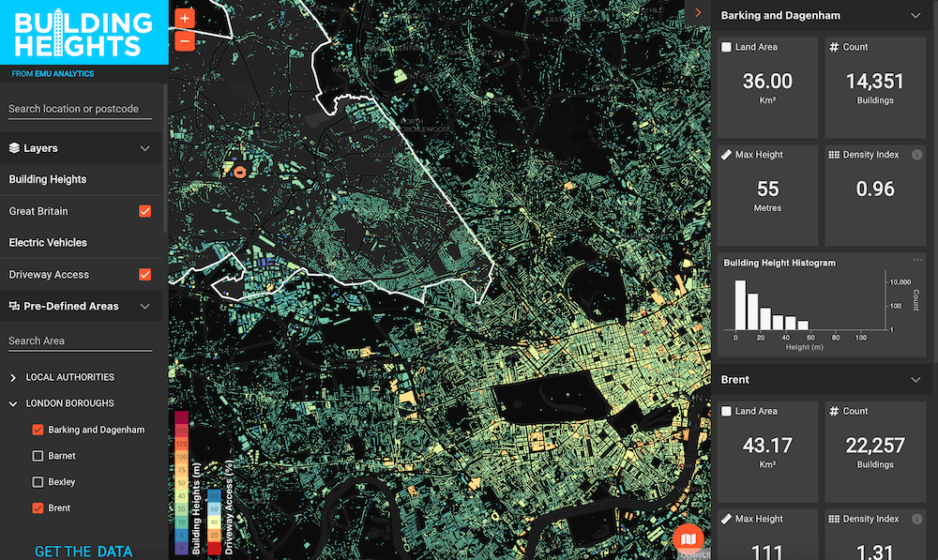Image resolution: width=938 pixels, height=560 pixels.
Task: Click the orange arrow to collapse the stats panel
Action: coord(698,13)
